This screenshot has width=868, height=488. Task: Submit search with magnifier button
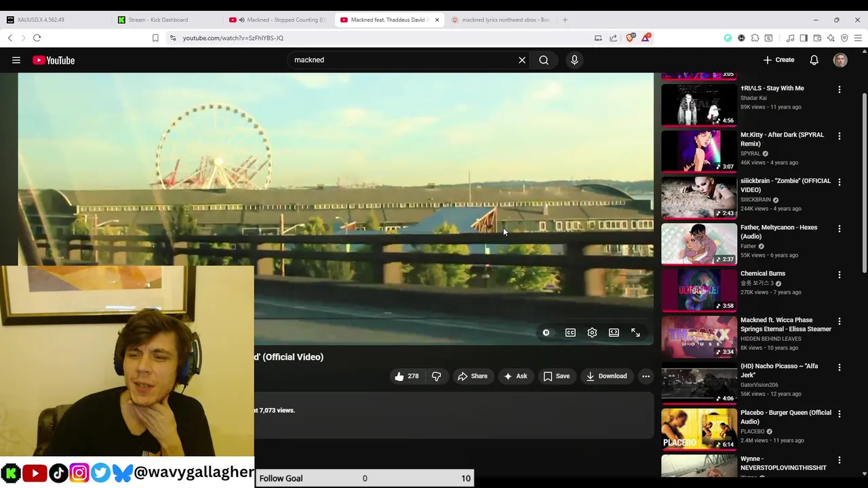(x=544, y=60)
